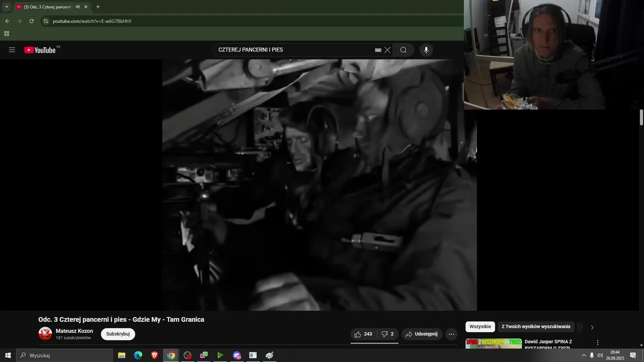Like the video with 243 likes
644x362 pixels.
363,334
